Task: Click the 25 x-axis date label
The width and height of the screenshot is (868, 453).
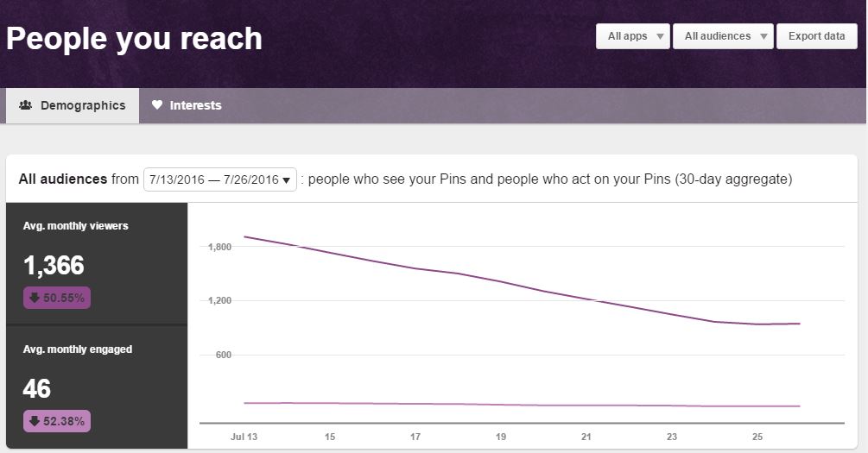Action: 757,437
